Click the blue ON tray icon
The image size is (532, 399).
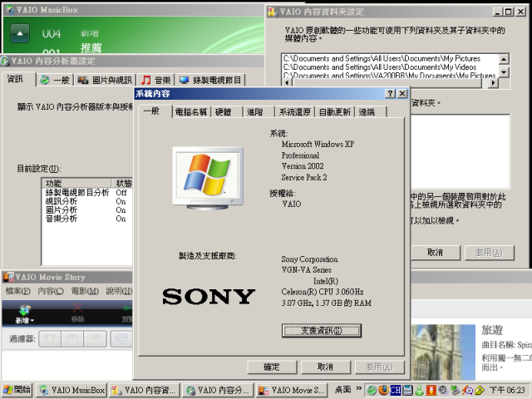pos(407,390)
